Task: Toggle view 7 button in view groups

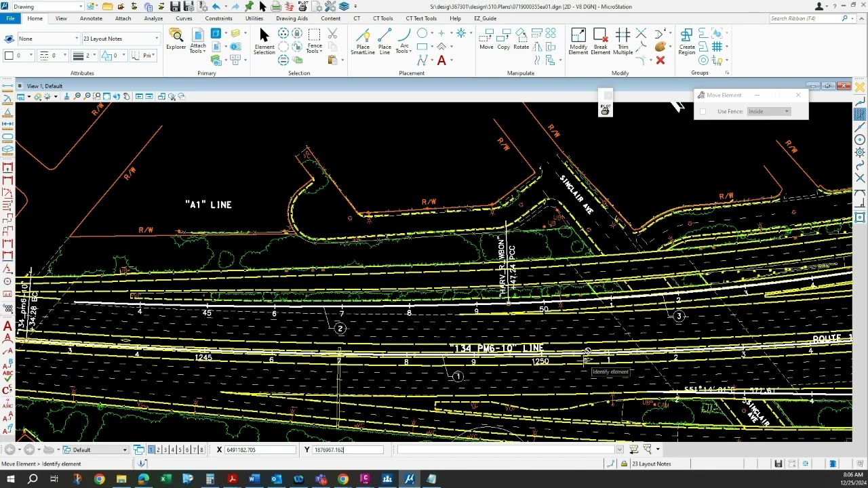Action: [x=194, y=450]
